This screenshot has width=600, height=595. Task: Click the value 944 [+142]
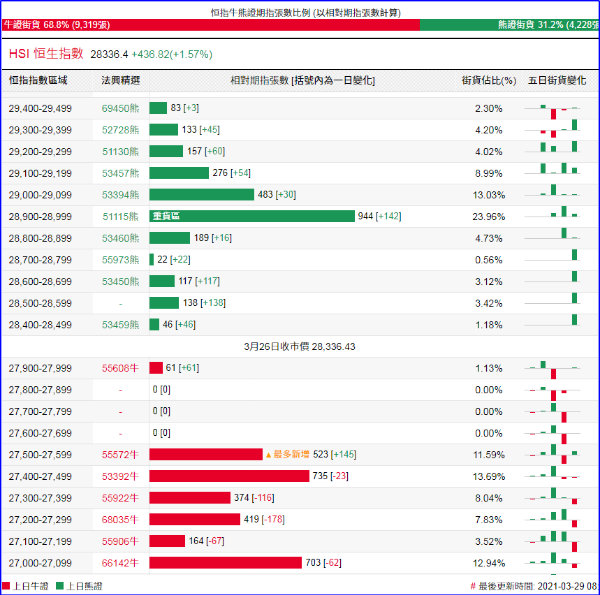[380, 216]
